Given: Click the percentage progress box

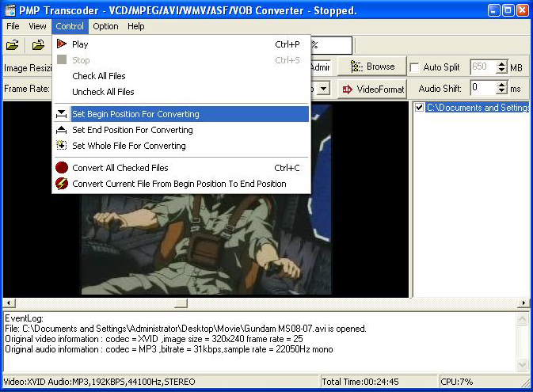Looking at the screenshot, I should tap(331, 45).
